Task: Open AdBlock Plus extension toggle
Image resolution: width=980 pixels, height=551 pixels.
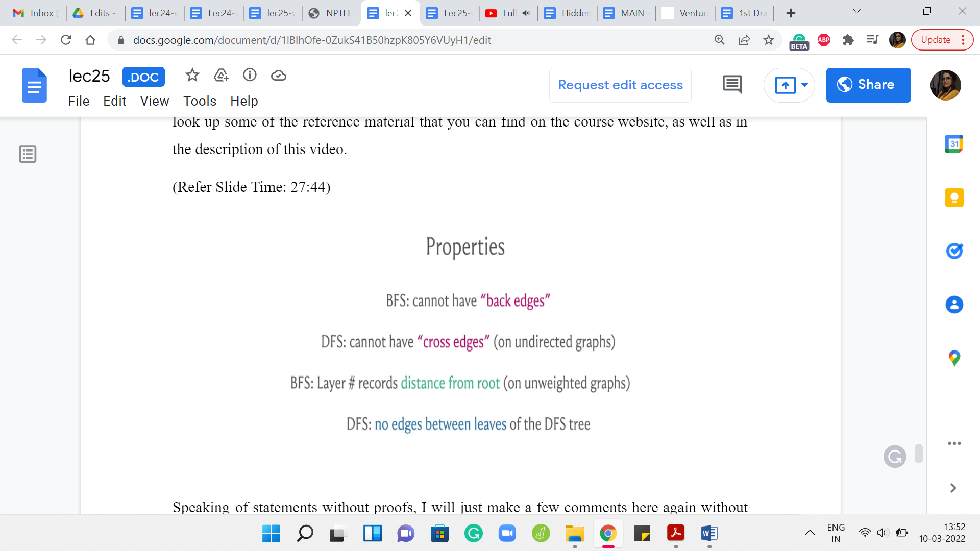Action: pos(823,40)
